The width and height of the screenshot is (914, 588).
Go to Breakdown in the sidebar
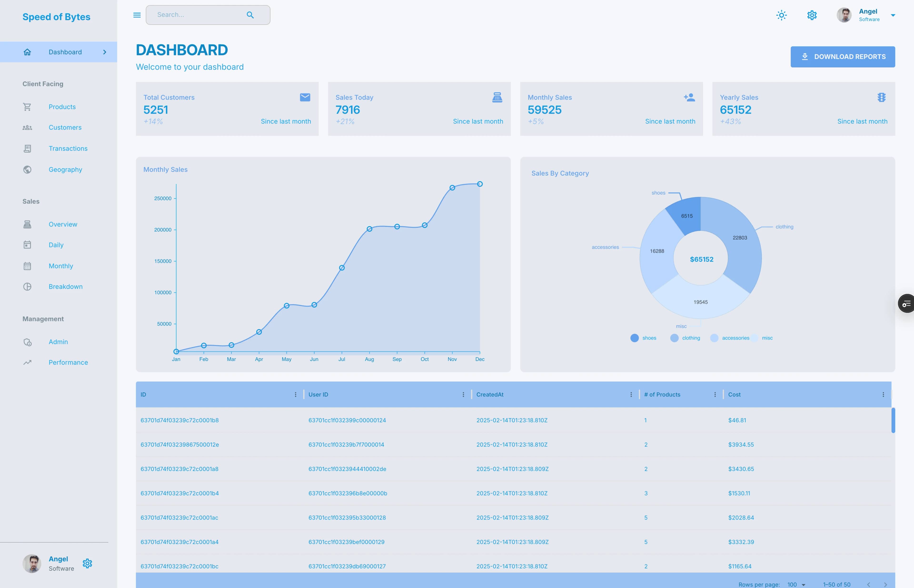pyautogui.click(x=65, y=287)
